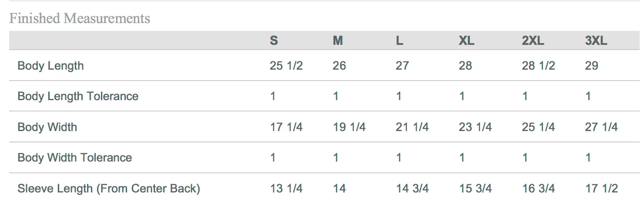The image size is (644, 209).
Task: Click the 27 1/4 body width for 3XL
Action: 601,127
